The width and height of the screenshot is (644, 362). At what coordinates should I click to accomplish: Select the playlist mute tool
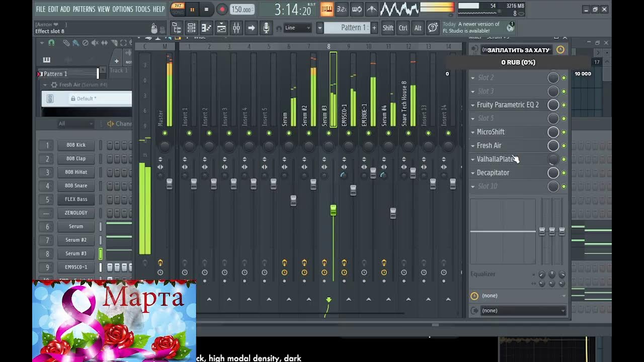[x=95, y=43]
